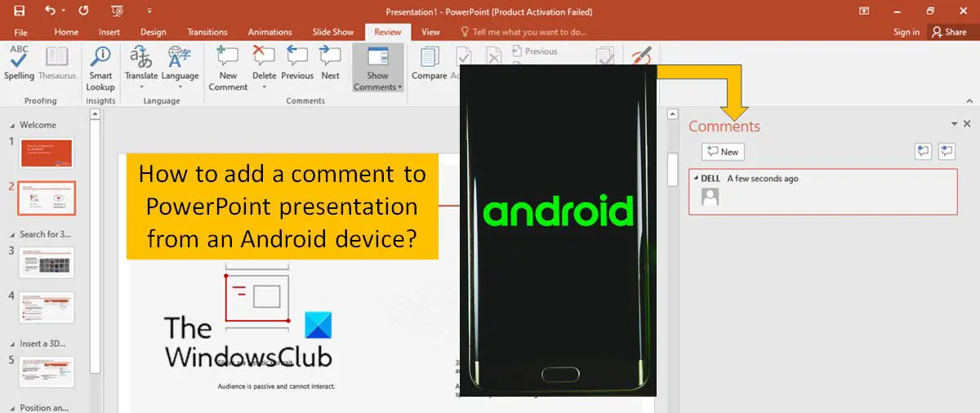Click the Start Inking pen icon
980x413 pixels.
point(642,56)
